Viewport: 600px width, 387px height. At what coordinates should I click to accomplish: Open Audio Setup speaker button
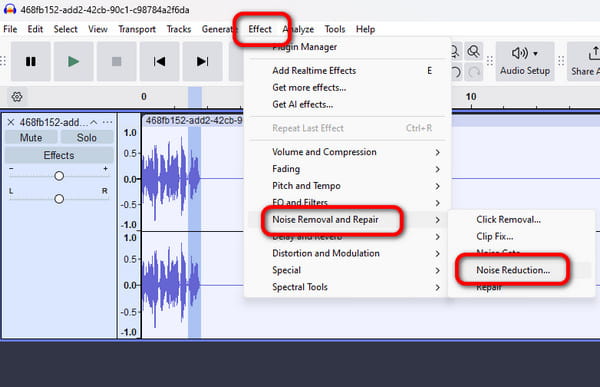click(525, 62)
